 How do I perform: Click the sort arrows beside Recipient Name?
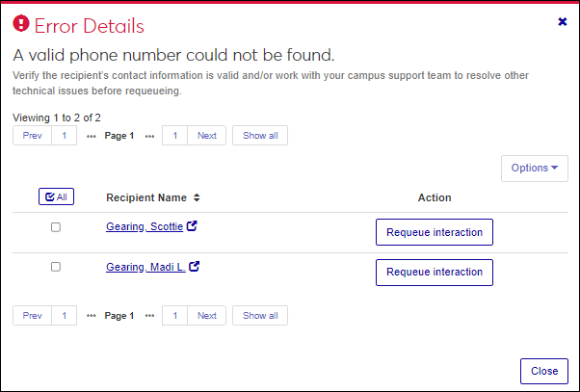coord(197,197)
